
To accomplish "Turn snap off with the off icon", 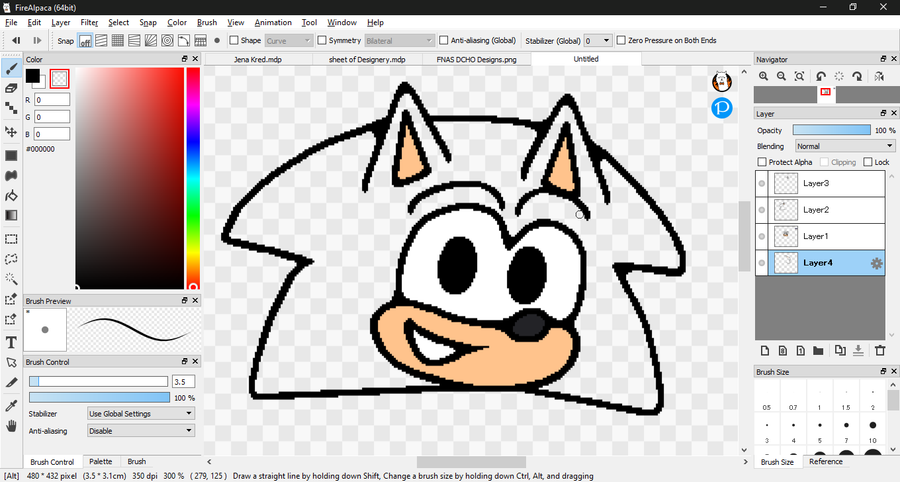I will (85, 41).
